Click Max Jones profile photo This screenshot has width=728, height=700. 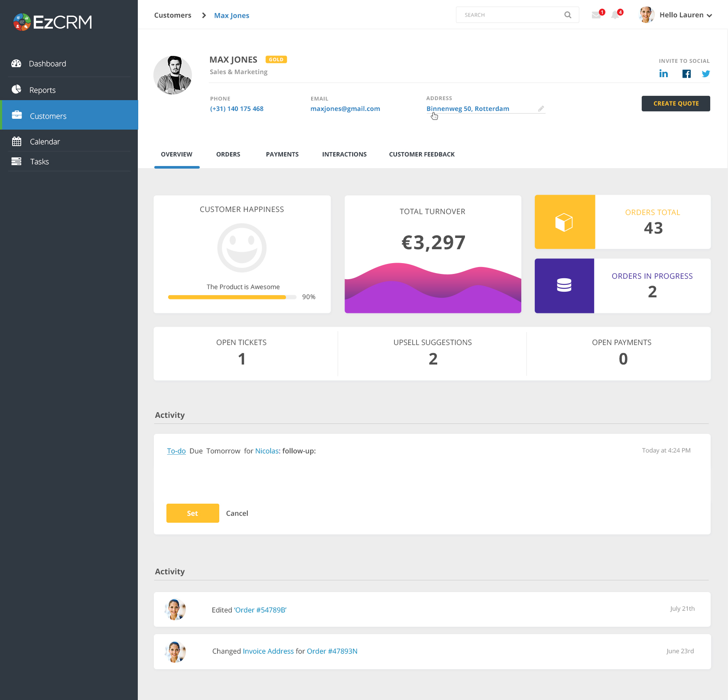coord(173,75)
